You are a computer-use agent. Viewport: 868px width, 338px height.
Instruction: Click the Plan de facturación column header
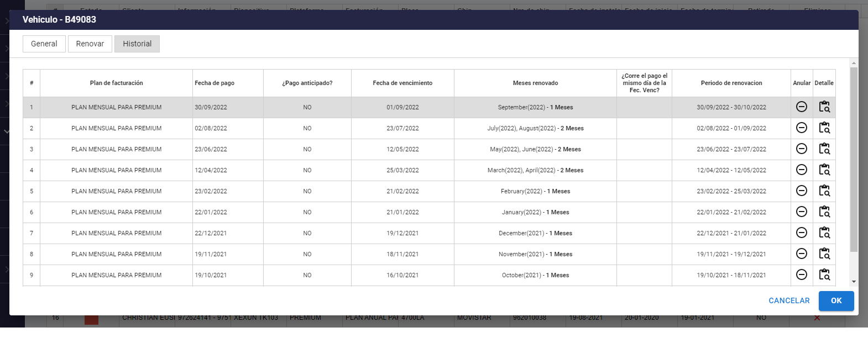pyautogui.click(x=116, y=83)
